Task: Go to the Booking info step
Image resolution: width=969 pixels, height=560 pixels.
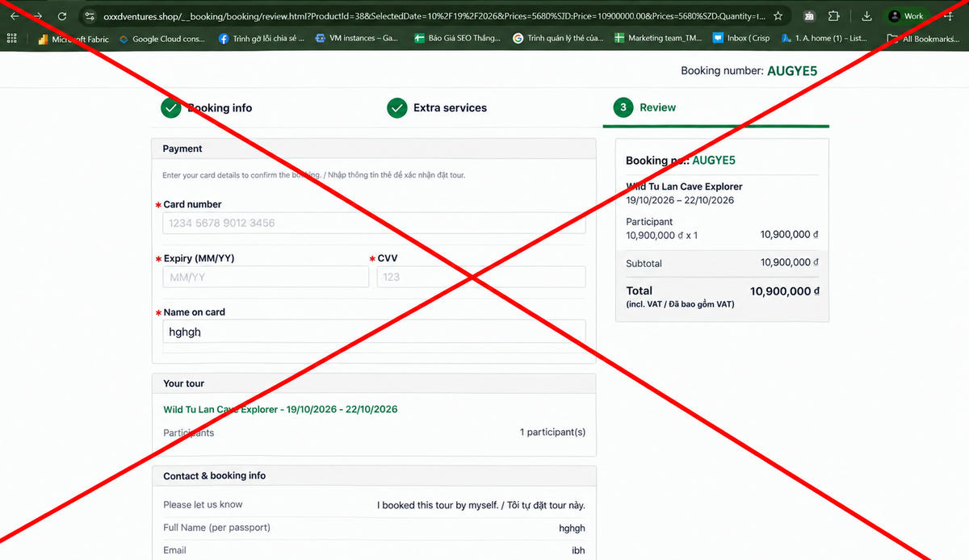Action: click(x=207, y=108)
